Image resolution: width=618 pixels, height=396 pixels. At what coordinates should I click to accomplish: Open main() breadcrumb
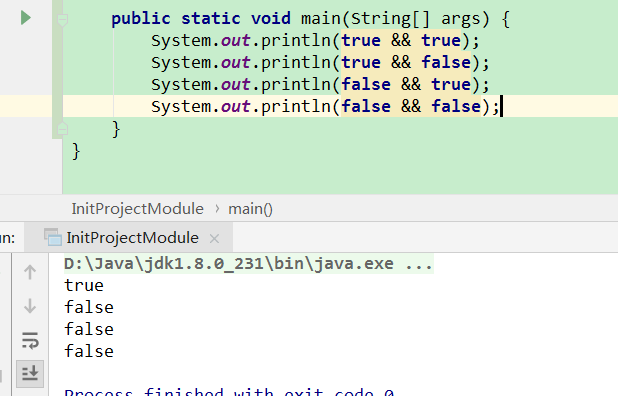pos(250,208)
